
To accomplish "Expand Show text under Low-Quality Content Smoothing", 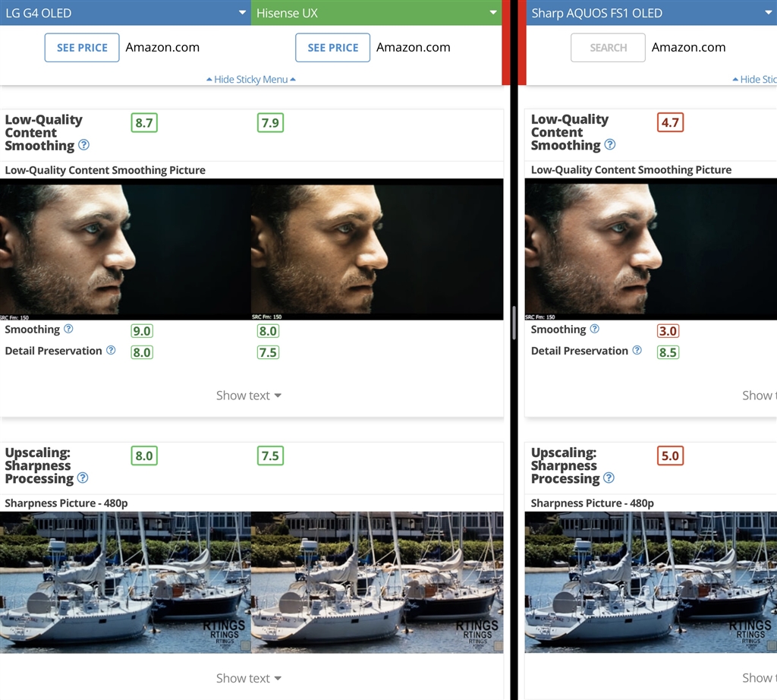I will pyautogui.click(x=249, y=396).
